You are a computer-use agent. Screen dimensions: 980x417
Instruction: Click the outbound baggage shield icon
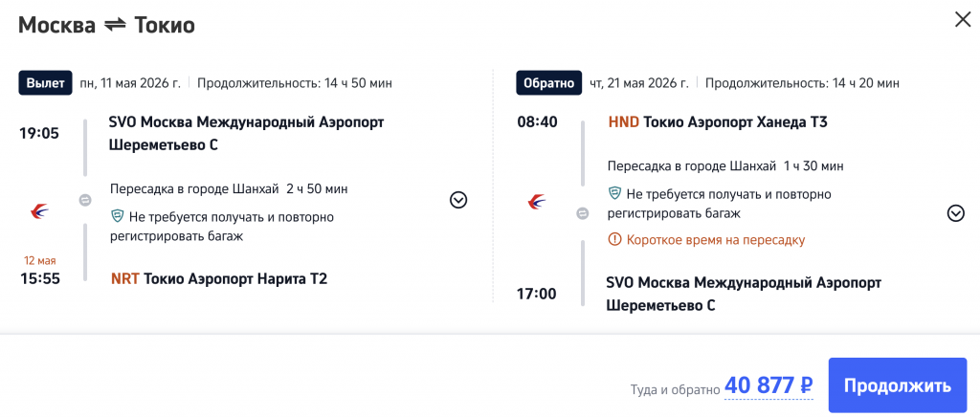[118, 216]
